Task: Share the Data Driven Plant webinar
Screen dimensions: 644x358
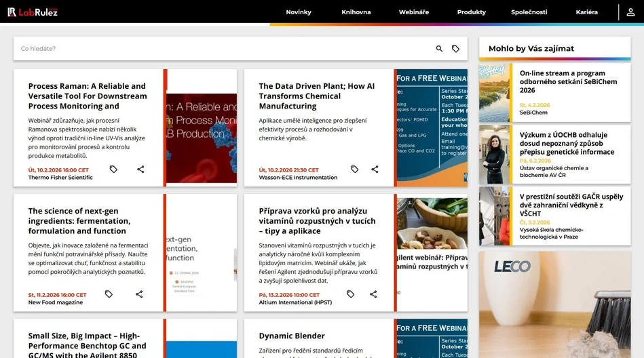Action: [375, 170]
